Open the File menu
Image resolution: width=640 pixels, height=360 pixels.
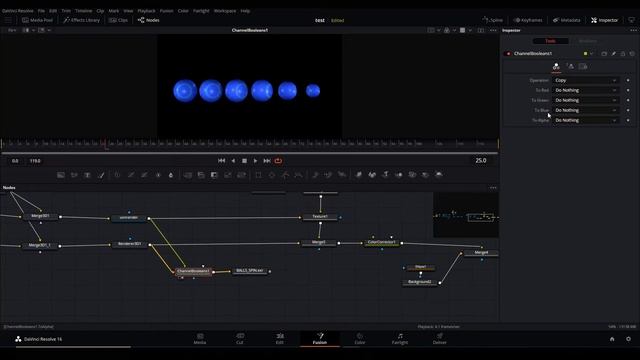point(41,11)
